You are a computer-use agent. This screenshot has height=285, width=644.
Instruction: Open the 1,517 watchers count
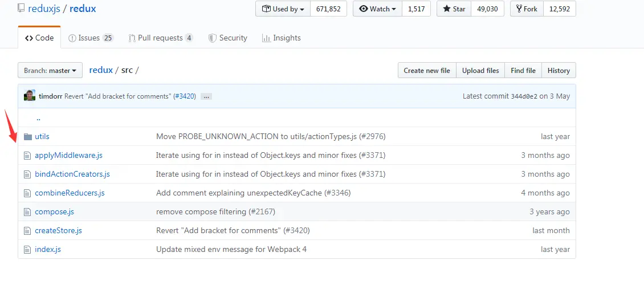click(416, 9)
